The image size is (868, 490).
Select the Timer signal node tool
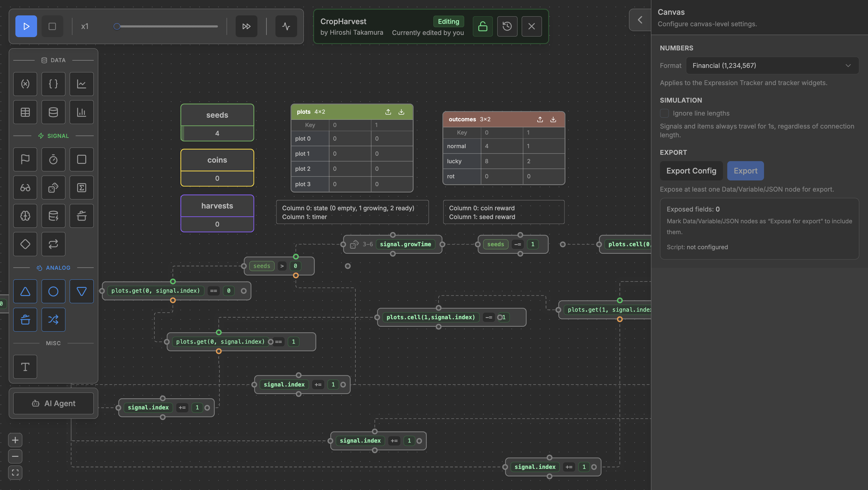tap(53, 159)
